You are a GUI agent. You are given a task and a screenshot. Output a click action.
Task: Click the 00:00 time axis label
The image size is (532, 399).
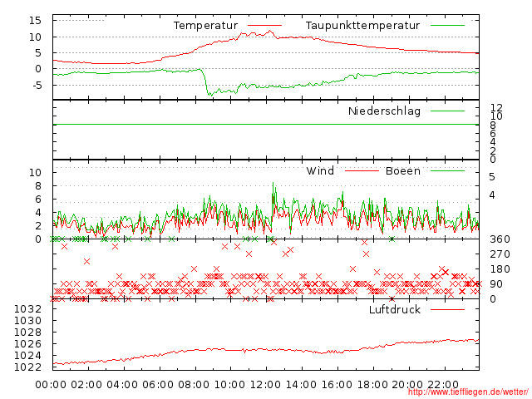[51, 385]
